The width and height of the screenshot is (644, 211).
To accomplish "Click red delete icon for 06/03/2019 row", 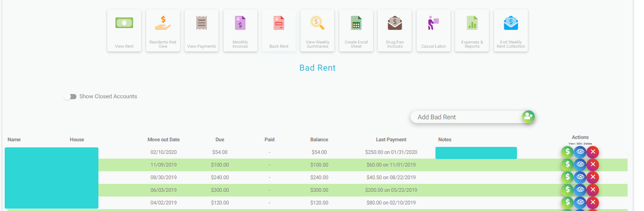I will point(593,190).
